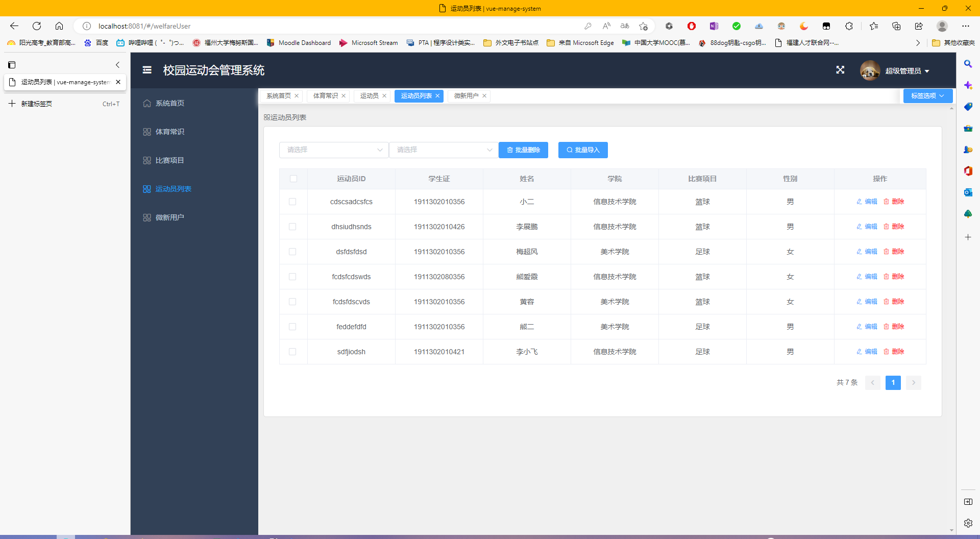Expand the bookmarks bar overflow chevron
980x539 pixels.
(x=918, y=43)
